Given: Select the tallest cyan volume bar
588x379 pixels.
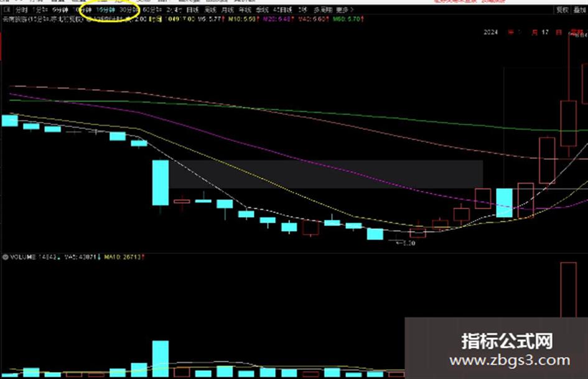Looking at the screenshot, I should click(x=161, y=358).
